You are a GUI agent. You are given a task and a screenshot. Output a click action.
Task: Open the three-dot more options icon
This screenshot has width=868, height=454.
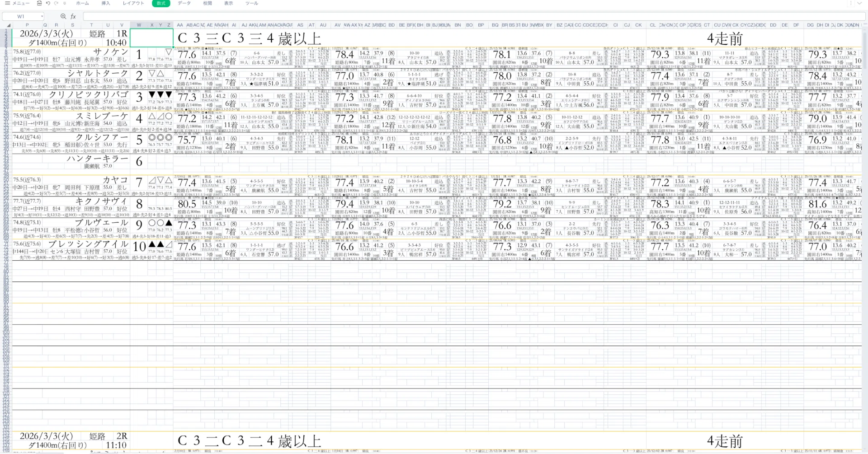coord(851,3)
